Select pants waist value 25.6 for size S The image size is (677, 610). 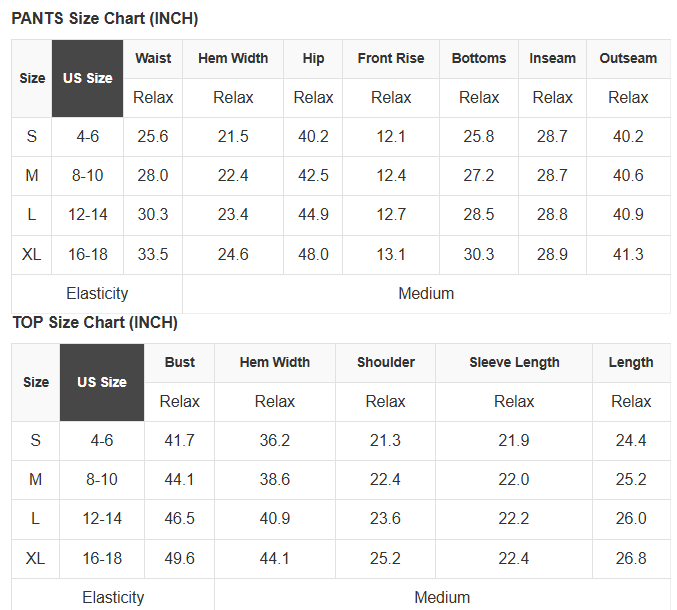pos(153,137)
